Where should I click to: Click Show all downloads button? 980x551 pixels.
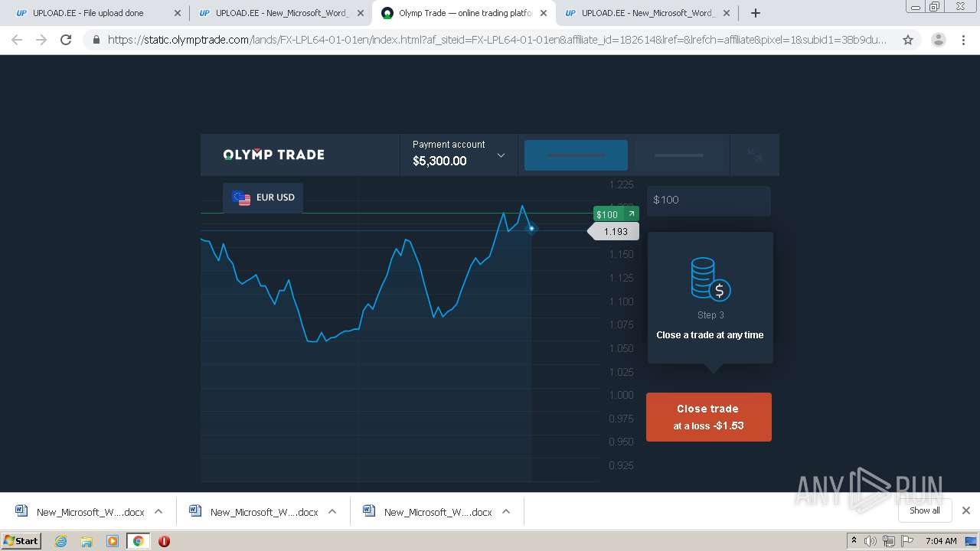(925, 510)
